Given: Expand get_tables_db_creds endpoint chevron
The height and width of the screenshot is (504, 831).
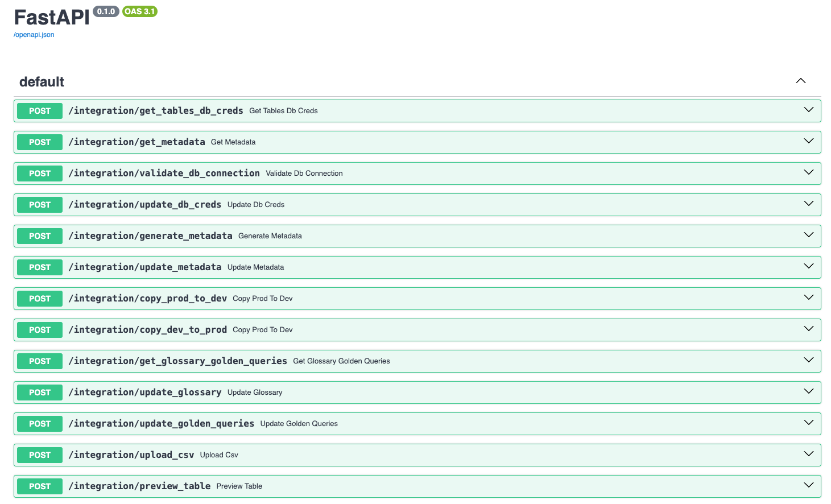Looking at the screenshot, I should point(808,110).
